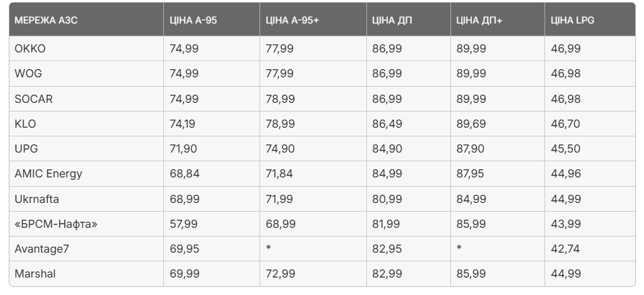This screenshot has width=644, height=295.
Task: Click the ЦІНА ДП column header
Action: [x=392, y=20]
